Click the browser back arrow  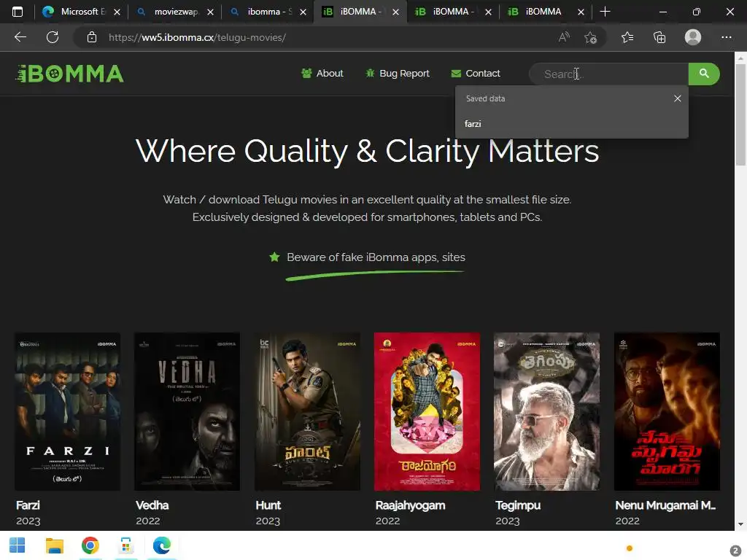point(20,37)
